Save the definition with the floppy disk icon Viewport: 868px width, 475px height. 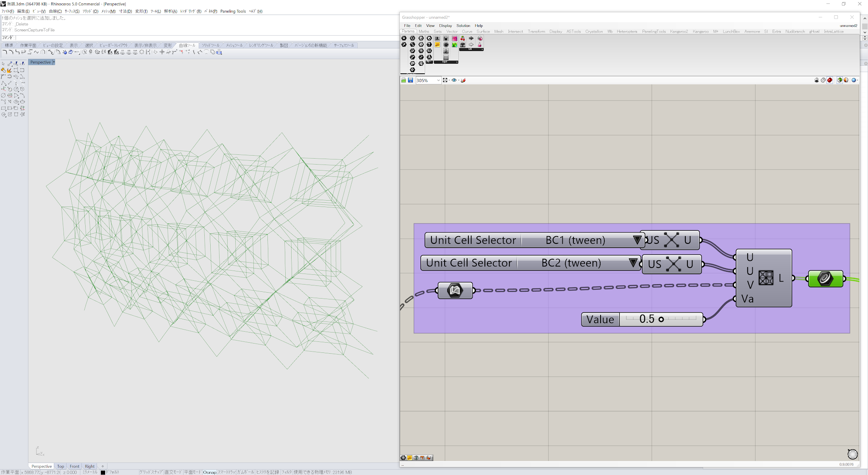click(410, 80)
